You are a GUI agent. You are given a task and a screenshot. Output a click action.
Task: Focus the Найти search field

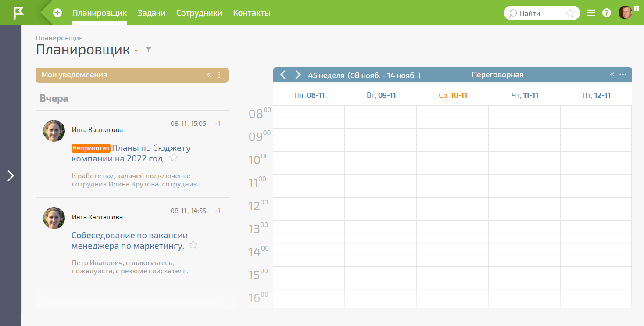pos(542,13)
